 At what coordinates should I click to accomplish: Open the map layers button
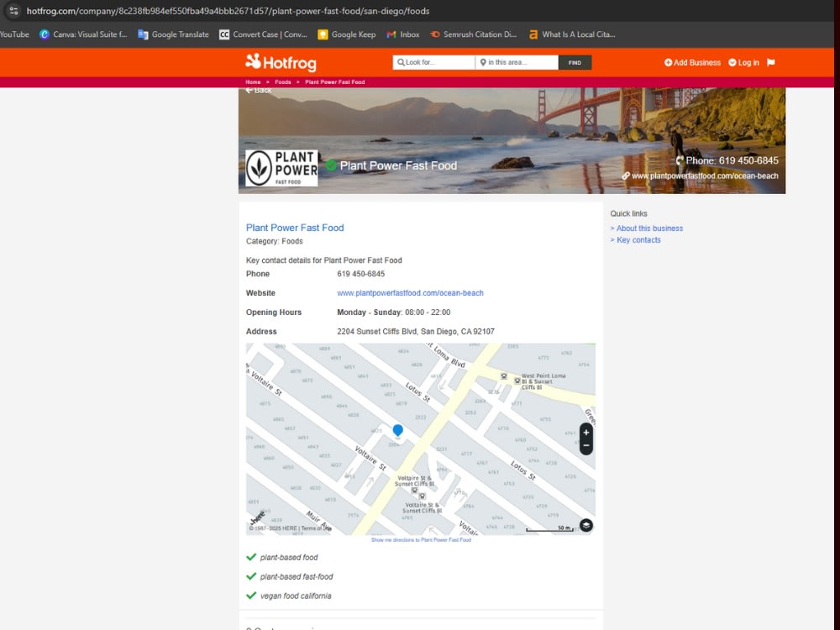coord(586,526)
